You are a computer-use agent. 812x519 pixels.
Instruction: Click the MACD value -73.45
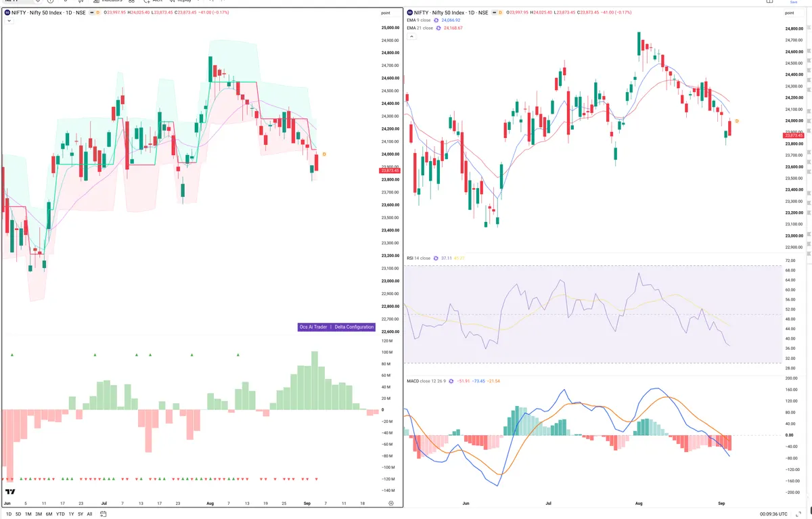click(x=478, y=381)
